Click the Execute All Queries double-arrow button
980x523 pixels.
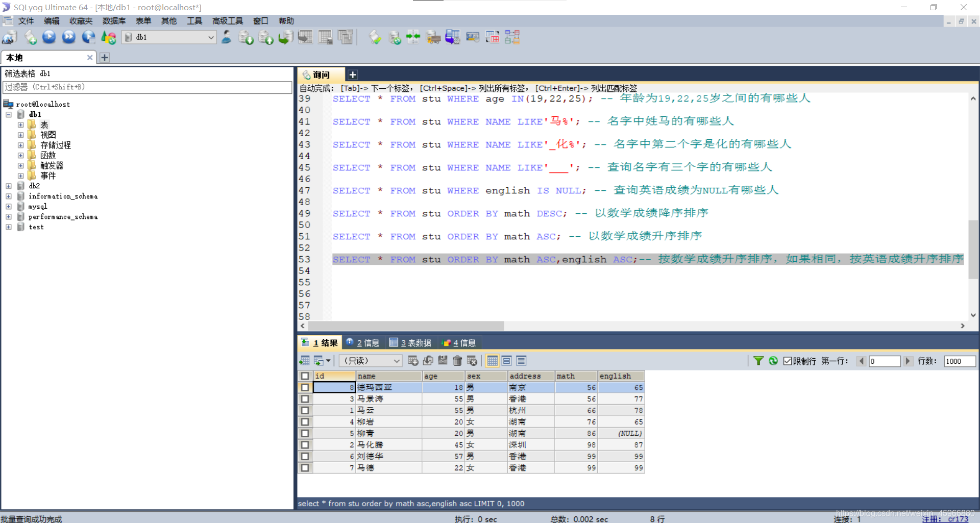click(69, 37)
